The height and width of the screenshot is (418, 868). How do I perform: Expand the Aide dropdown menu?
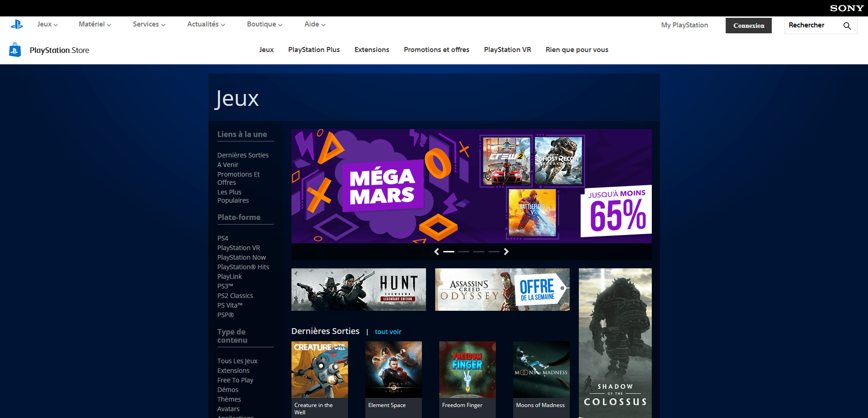coord(315,24)
